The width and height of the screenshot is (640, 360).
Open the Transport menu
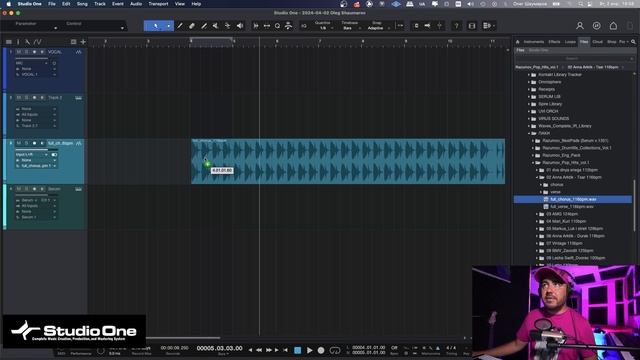click(x=158, y=4)
